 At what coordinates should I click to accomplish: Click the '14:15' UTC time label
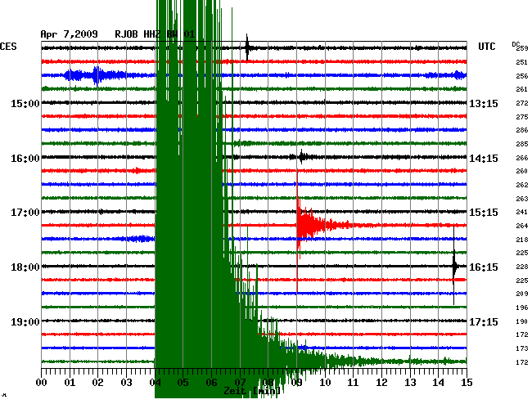click(x=484, y=159)
